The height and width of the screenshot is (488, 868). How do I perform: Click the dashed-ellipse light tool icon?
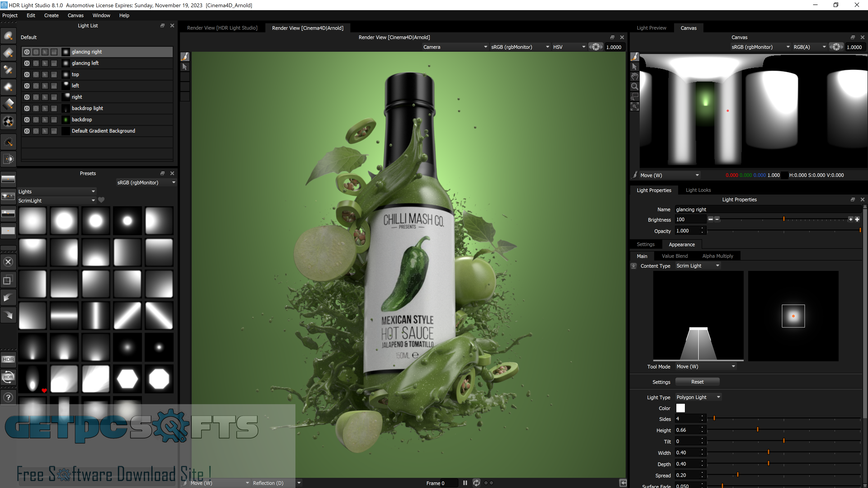[8, 142]
